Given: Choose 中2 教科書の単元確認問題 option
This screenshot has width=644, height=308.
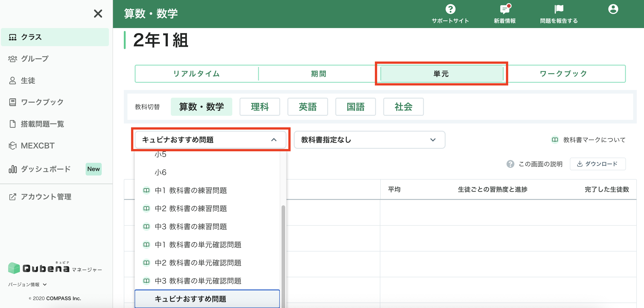Looking at the screenshot, I should tap(207, 263).
